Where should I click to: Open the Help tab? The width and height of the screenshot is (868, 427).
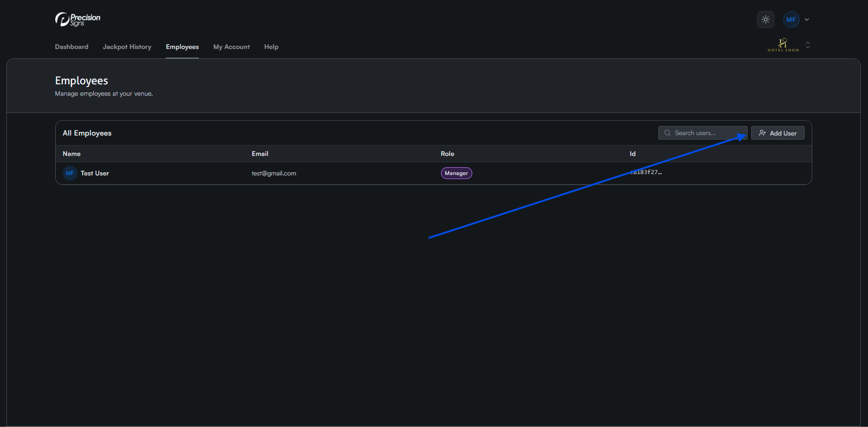(271, 47)
